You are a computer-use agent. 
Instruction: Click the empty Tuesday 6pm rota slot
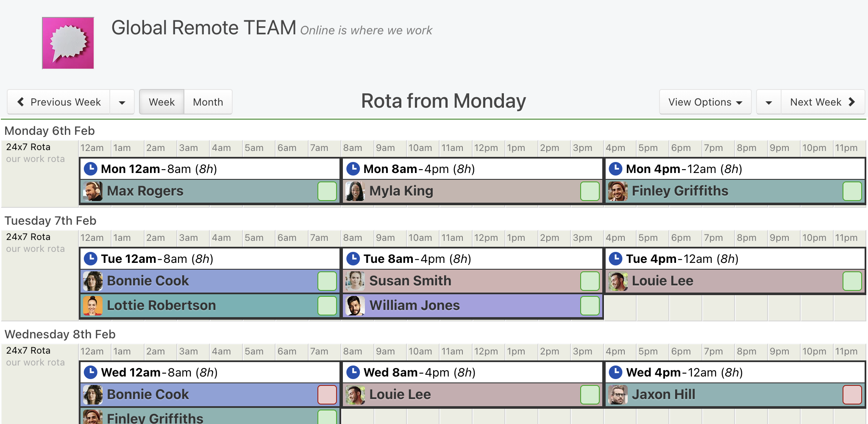685,307
